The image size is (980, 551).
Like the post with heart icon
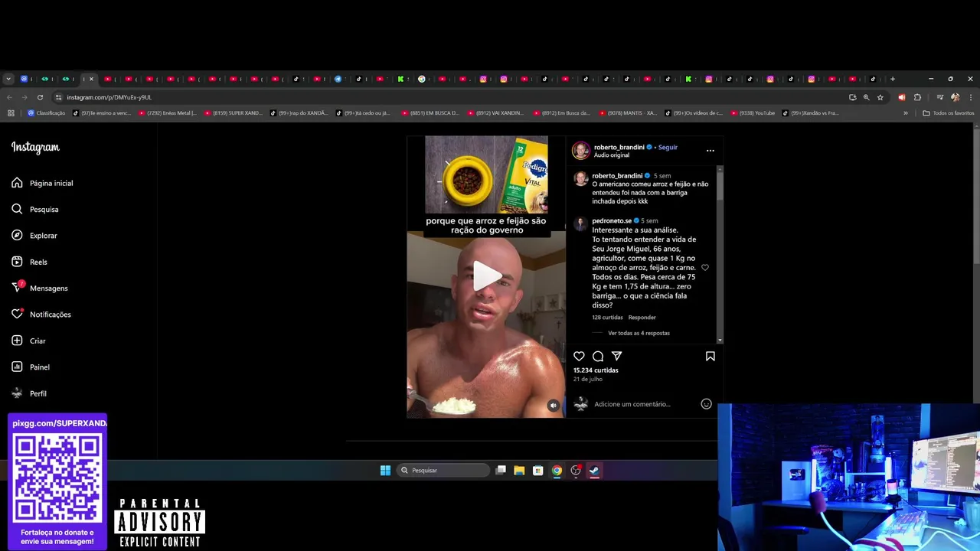click(x=579, y=356)
